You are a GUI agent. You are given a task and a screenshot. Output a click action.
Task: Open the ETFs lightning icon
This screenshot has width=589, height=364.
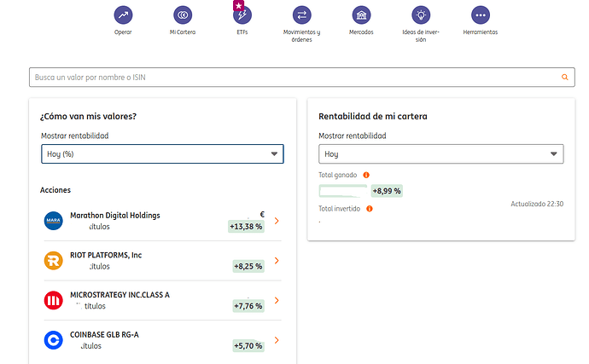pyautogui.click(x=242, y=15)
